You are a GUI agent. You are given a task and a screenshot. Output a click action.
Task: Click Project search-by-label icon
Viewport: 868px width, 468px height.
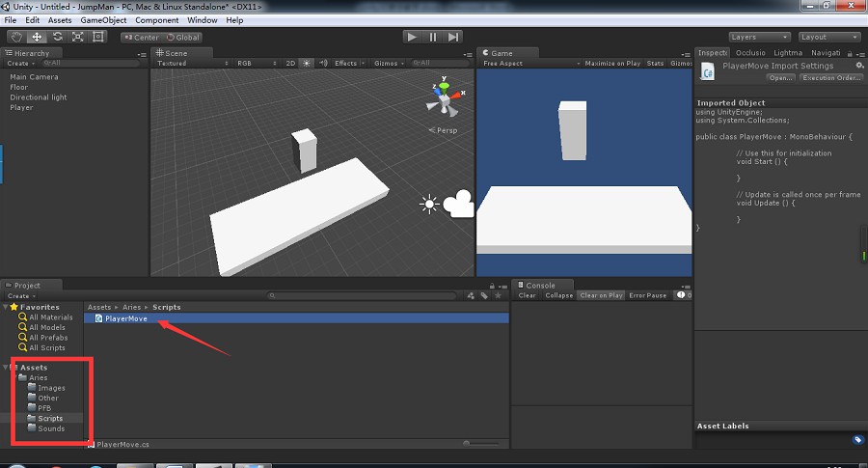484,295
